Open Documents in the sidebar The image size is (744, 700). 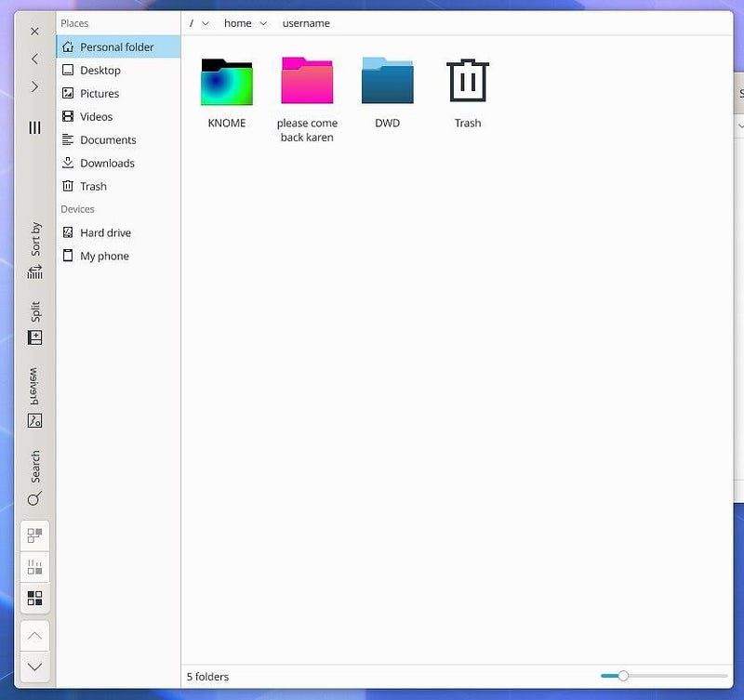[x=118, y=139]
